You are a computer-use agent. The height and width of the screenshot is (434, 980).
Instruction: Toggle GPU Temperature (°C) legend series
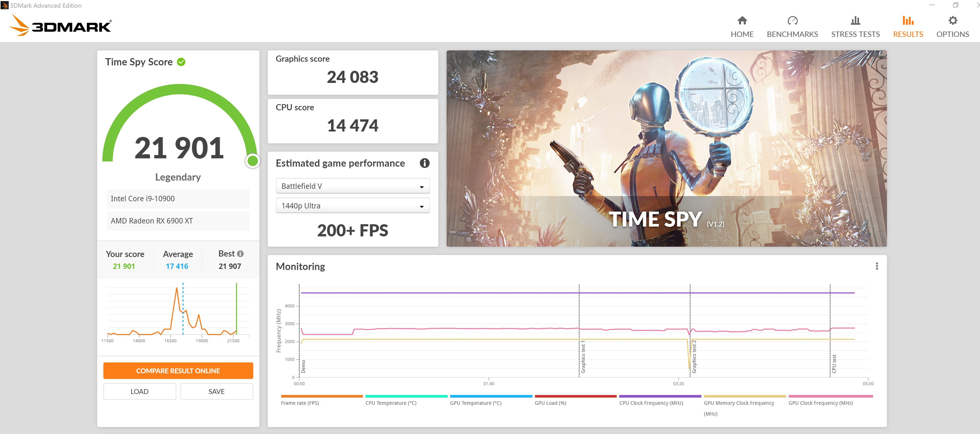[476, 403]
